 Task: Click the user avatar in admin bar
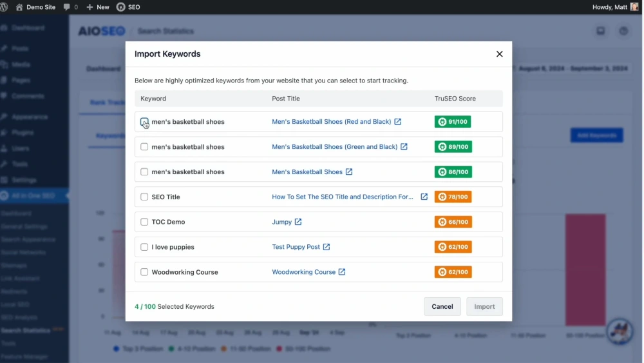(634, 7)
